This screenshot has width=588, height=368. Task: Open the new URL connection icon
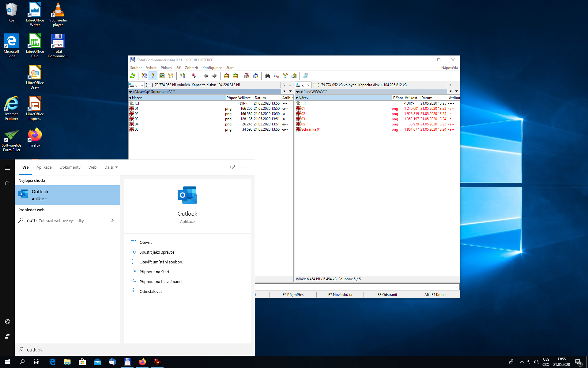(x=256, y=76)
